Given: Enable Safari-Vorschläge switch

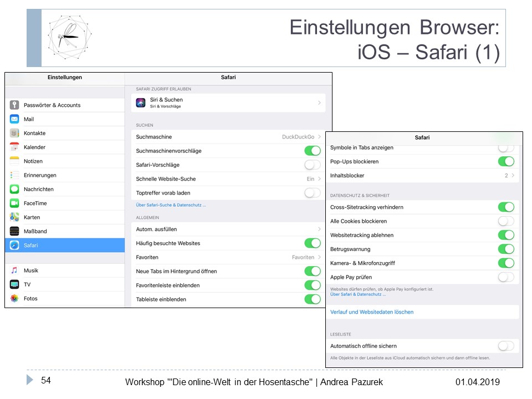Looking at the screenshot, I should (313, 165).
